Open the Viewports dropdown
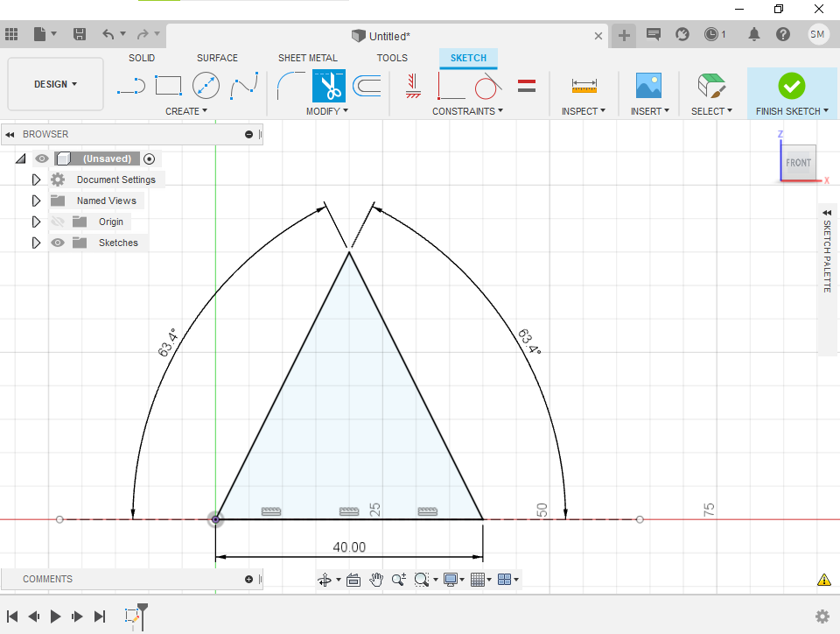The height and width of the screenshot is (634, 840). [508, 580]
